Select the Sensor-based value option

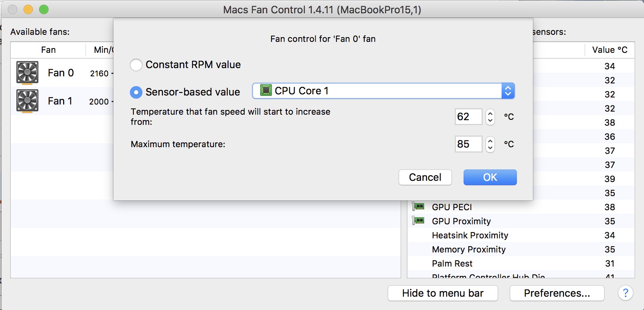(x=136, y=92)
